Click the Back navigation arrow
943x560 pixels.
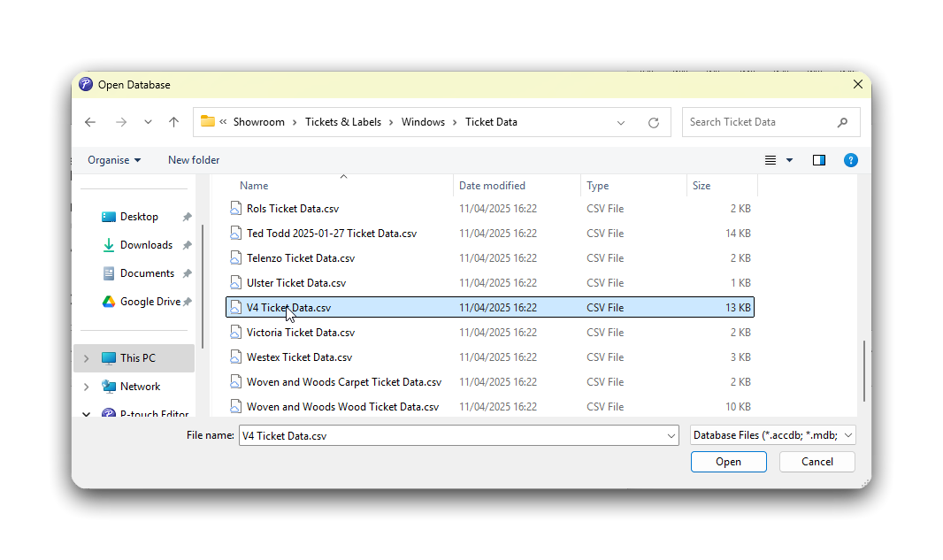click(x=90, y=122)
